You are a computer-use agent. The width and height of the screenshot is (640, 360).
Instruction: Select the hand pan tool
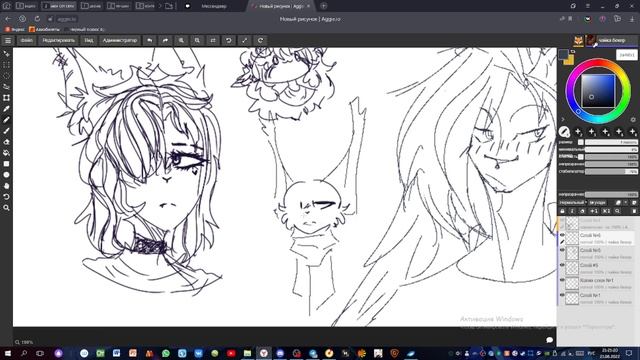(6, 186)
